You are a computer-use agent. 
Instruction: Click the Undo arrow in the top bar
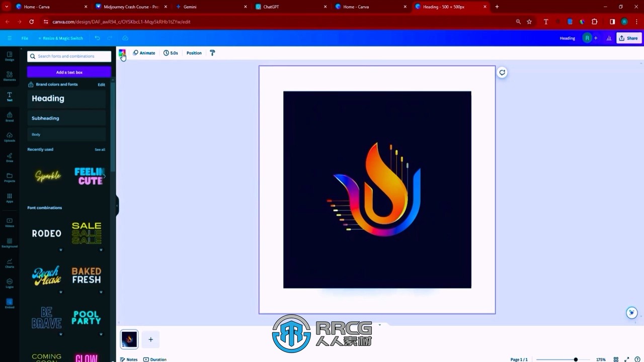coord(97,38)
